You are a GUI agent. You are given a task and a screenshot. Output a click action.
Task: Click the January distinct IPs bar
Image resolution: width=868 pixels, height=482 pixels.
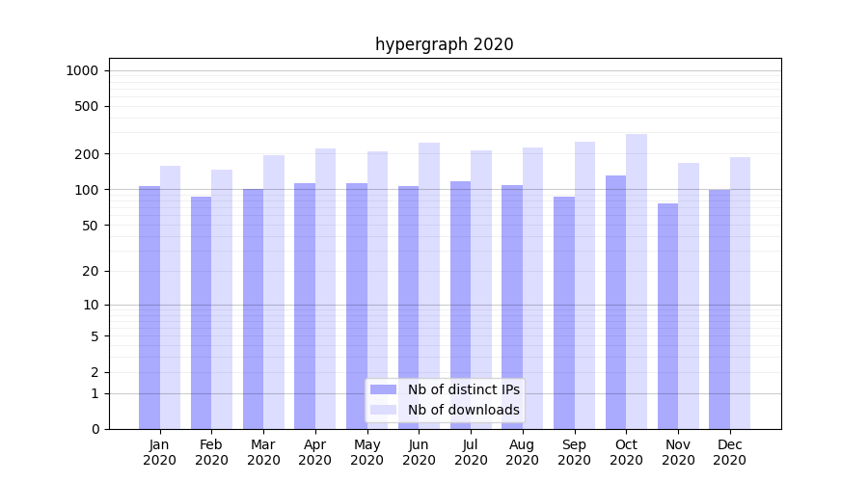click(149, 308)
